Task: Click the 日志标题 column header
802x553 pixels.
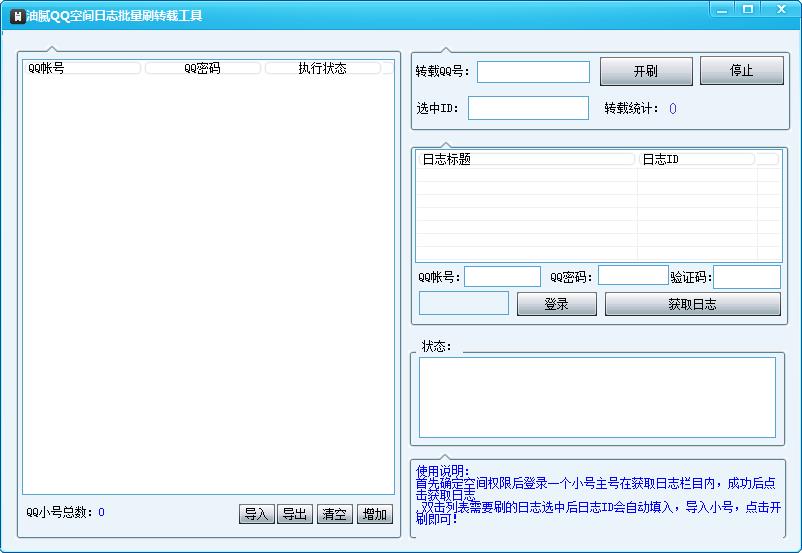Action: pos(526,159)
